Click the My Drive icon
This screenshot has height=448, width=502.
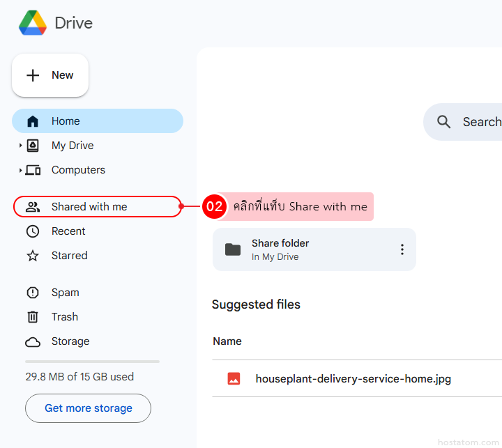[33, 146]
